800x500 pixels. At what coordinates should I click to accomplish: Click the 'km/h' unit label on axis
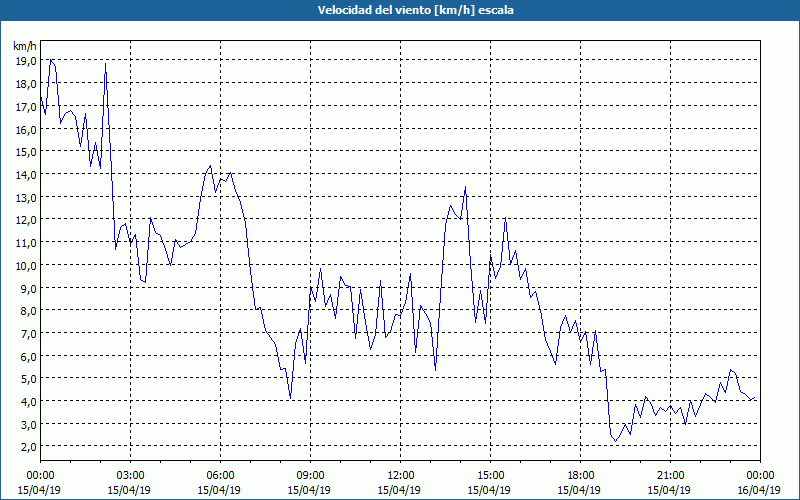point(25,46)
